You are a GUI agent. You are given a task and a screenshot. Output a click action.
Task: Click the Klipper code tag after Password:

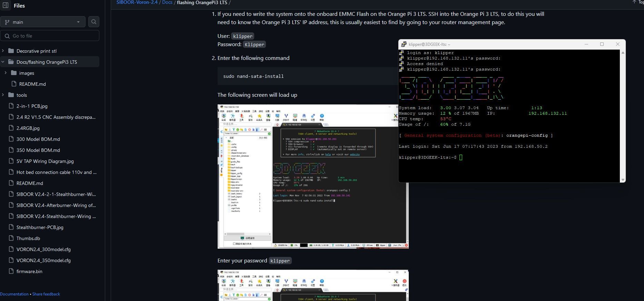[x=254, y=44]
